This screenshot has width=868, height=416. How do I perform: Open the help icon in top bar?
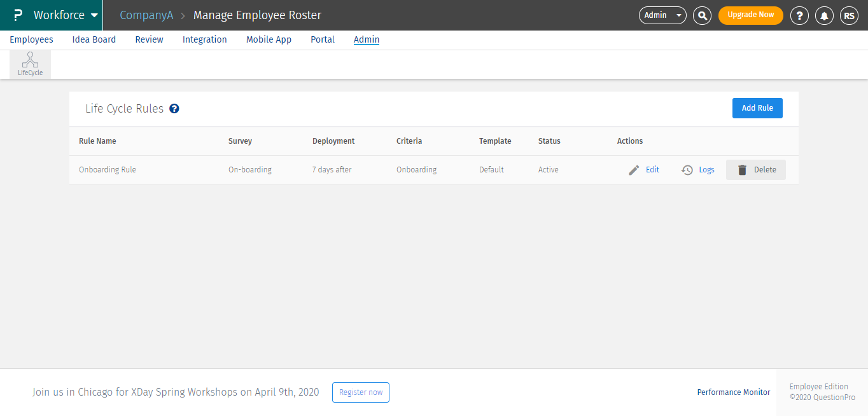click(799, 15)
